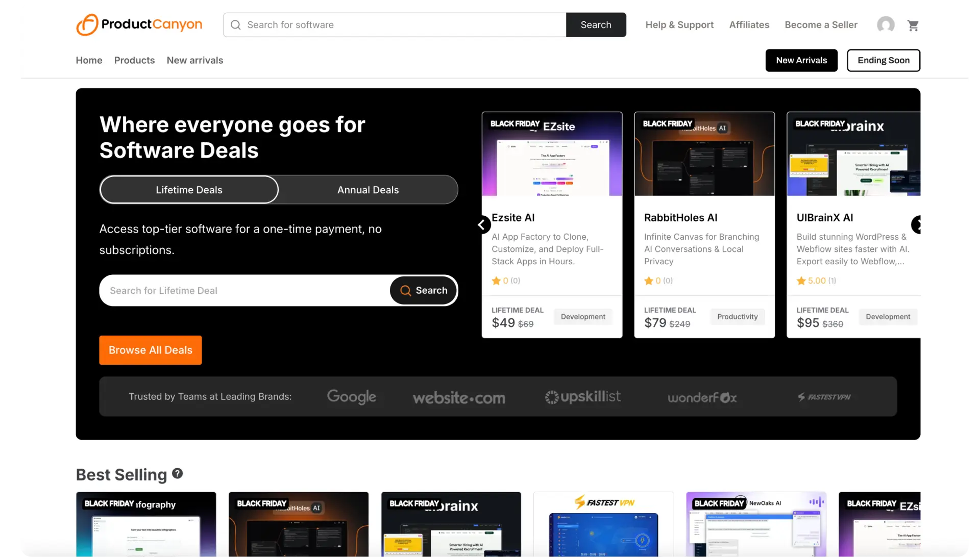Click the profile avatar in the header
Screen dimensions: 980x560
(886, 24)
